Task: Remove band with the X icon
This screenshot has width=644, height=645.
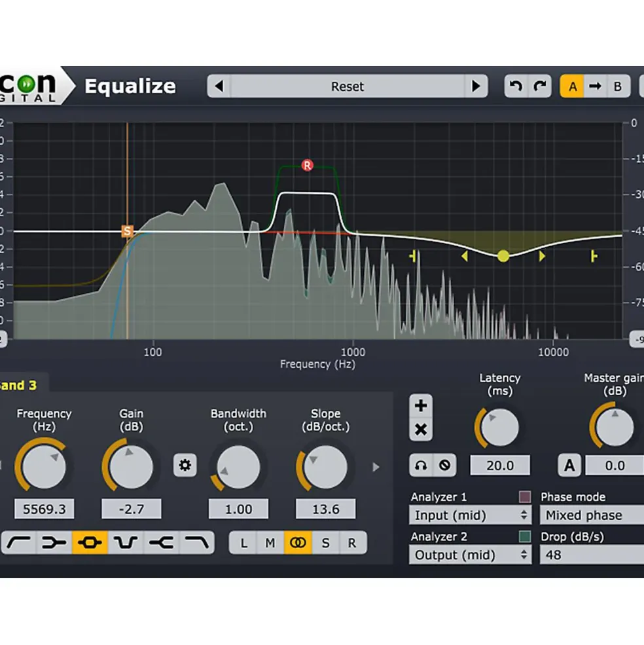Action: tap(421, 430)
